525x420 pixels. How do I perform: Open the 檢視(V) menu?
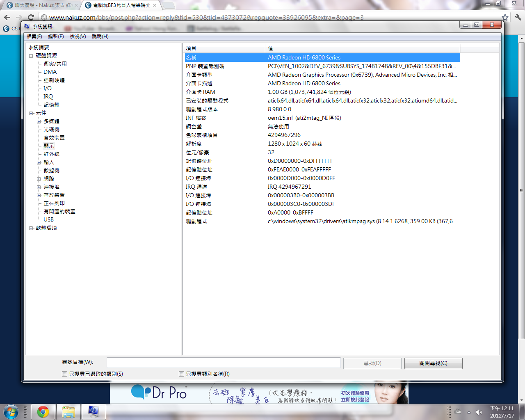[78, 37]
